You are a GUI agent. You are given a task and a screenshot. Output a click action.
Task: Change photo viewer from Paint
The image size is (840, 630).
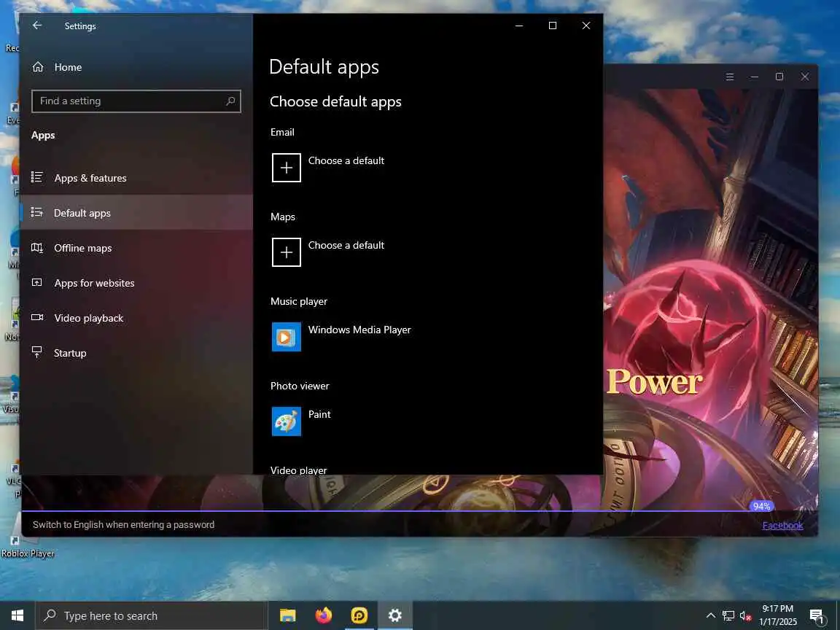[319, 415]
